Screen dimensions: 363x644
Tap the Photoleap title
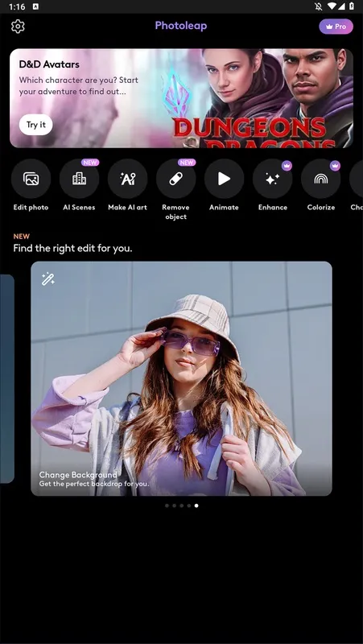click(180, 26)
